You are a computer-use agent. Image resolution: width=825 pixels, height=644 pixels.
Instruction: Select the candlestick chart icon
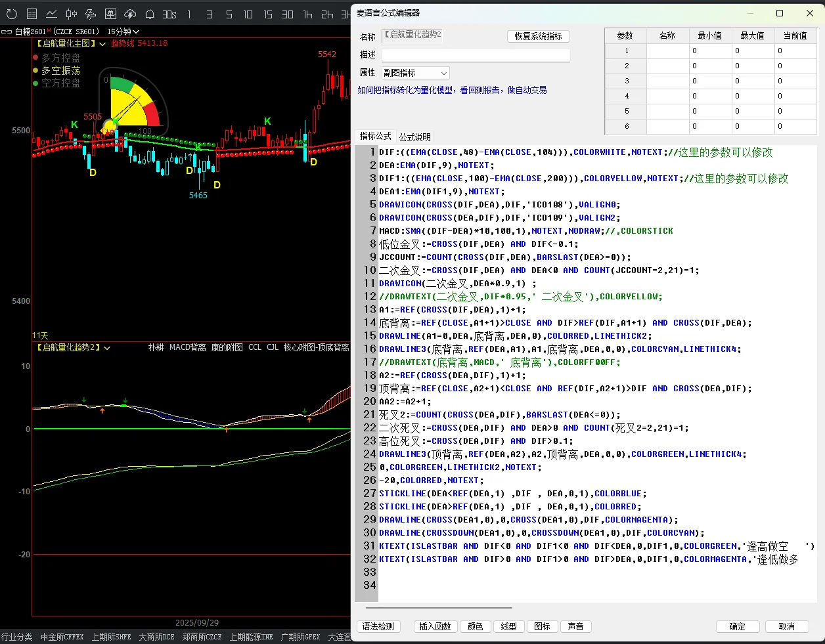[x=71, y=14]
